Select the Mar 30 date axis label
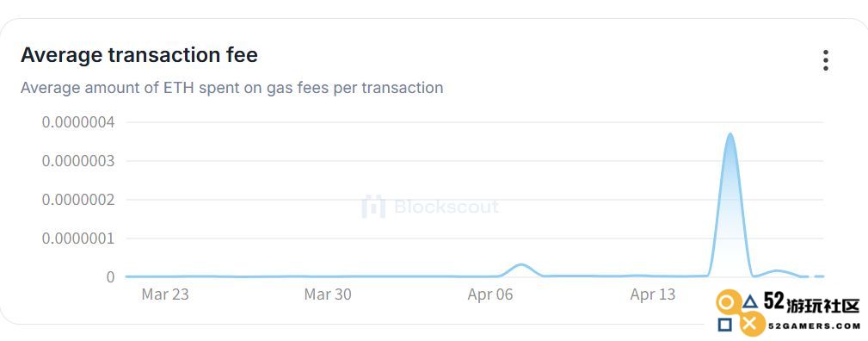Viewport: 868px width, 341px height. pyautogui.click(x=328, y=294)
